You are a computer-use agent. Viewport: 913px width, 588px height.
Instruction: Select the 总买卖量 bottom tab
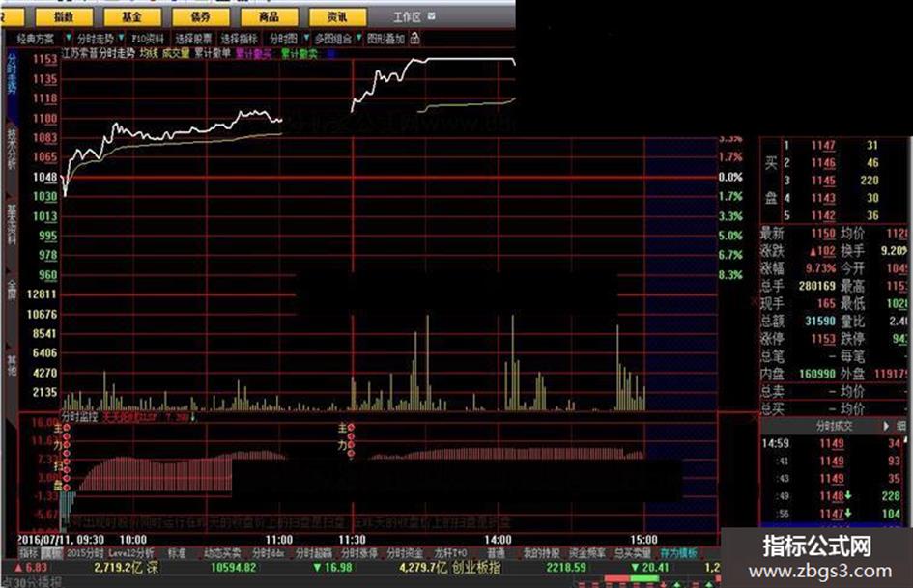[633, 553]
